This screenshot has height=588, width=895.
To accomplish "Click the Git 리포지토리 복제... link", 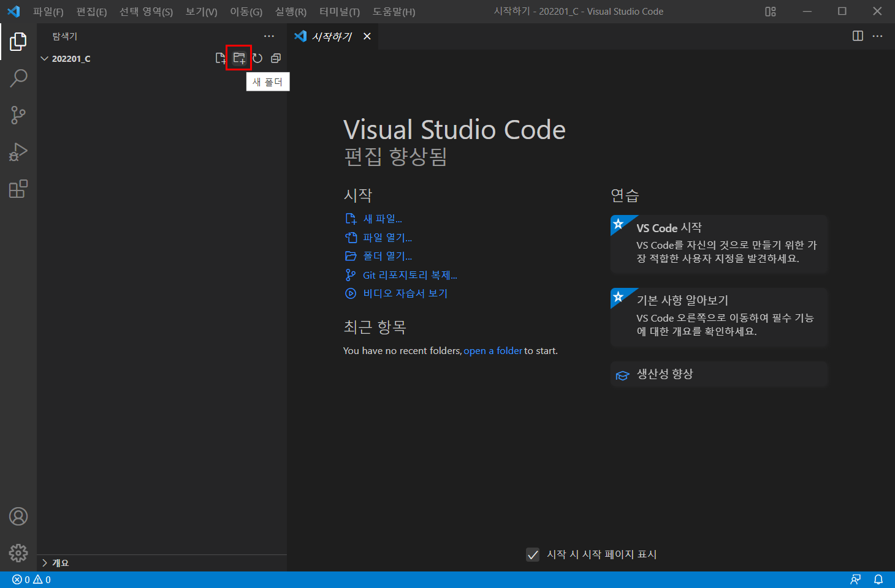I will tap(402, 275).
